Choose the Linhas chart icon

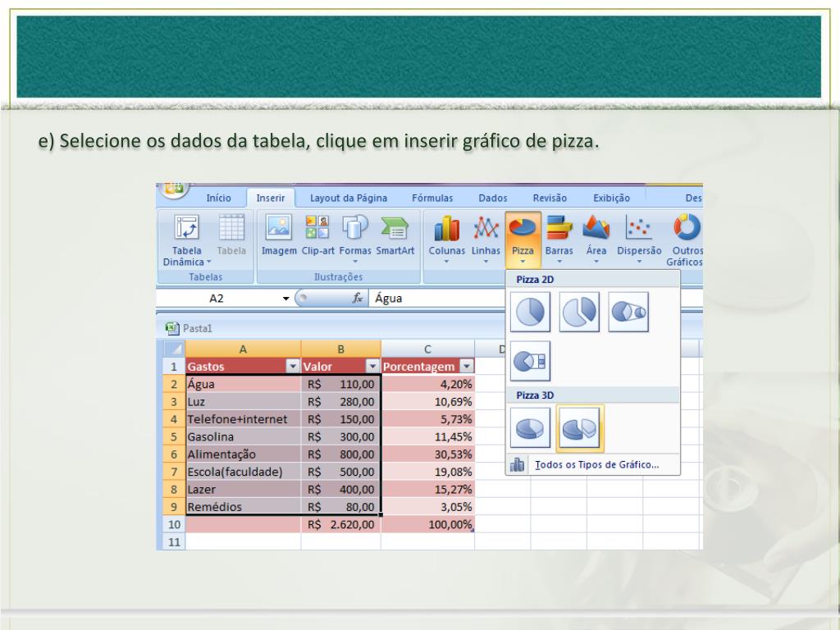coord(486,228)
